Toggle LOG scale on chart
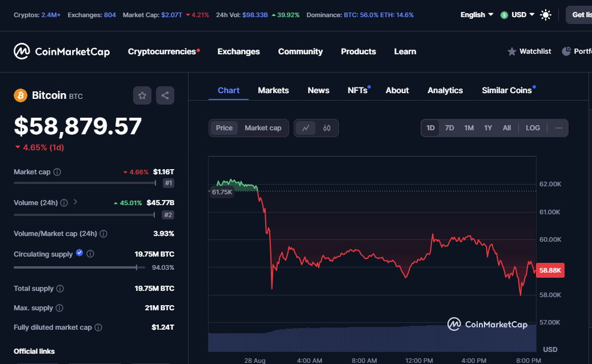592x364 pixels. click(x=533, y=128)
